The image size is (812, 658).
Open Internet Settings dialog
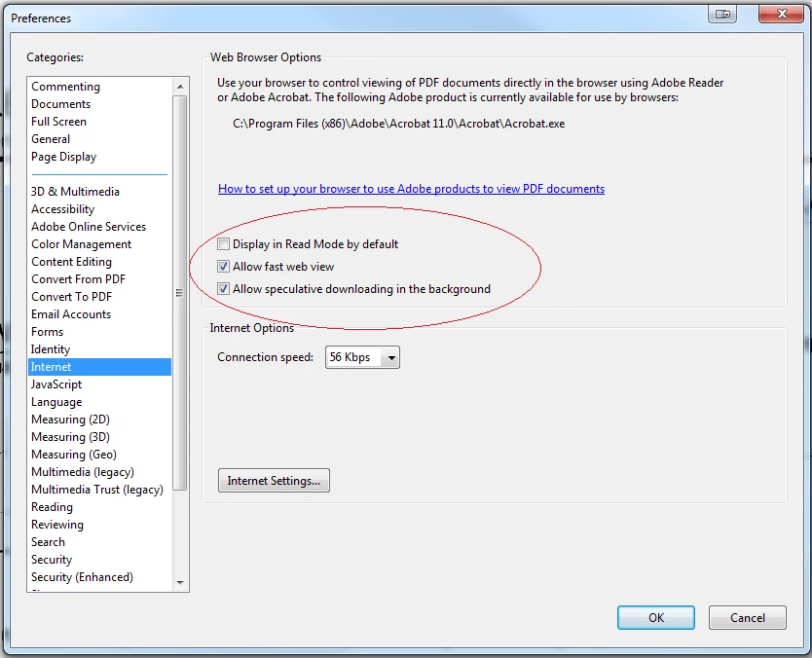click(274, 481)
